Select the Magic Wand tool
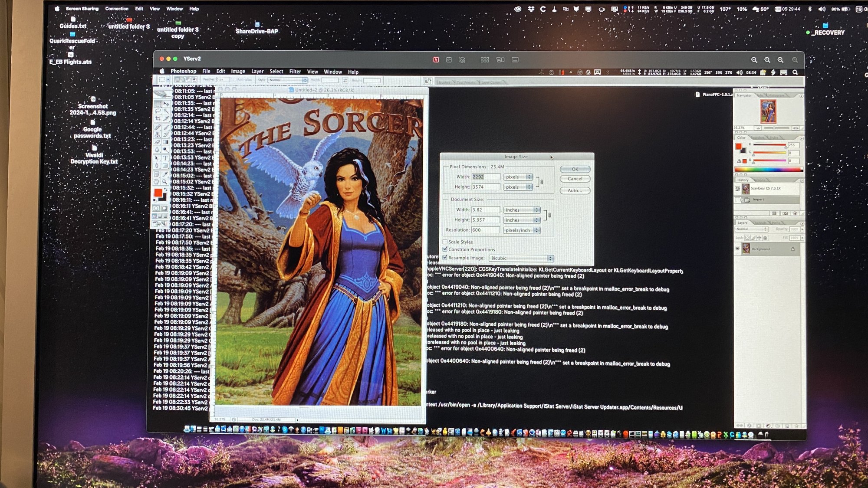The image size is (868, 488). pyautogui.click(x=166, y=111)
